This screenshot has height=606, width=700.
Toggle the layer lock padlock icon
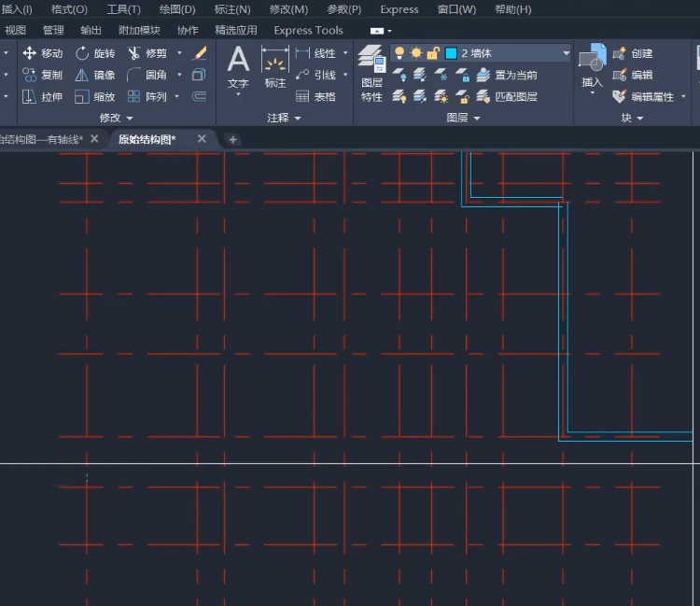pyautogui.click(x=432, y=53)
